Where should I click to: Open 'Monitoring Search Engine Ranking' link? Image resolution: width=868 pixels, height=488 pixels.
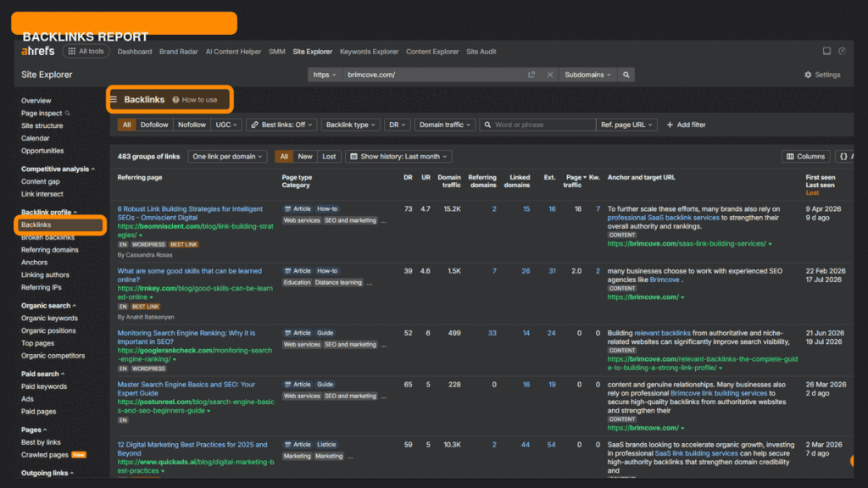(x=186, y=337)
